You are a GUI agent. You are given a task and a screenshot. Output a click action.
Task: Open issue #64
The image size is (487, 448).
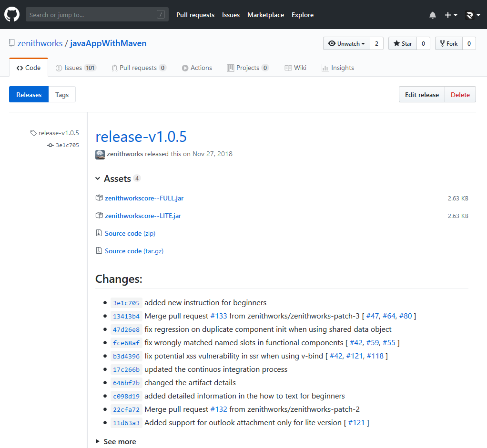pos(389,316)
